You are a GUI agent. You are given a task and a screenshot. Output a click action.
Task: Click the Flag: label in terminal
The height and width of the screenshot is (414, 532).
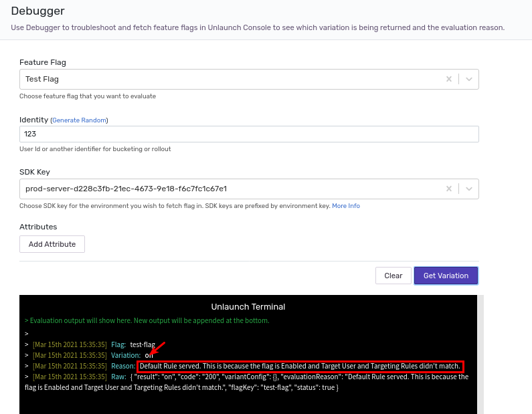coord(118,344)
